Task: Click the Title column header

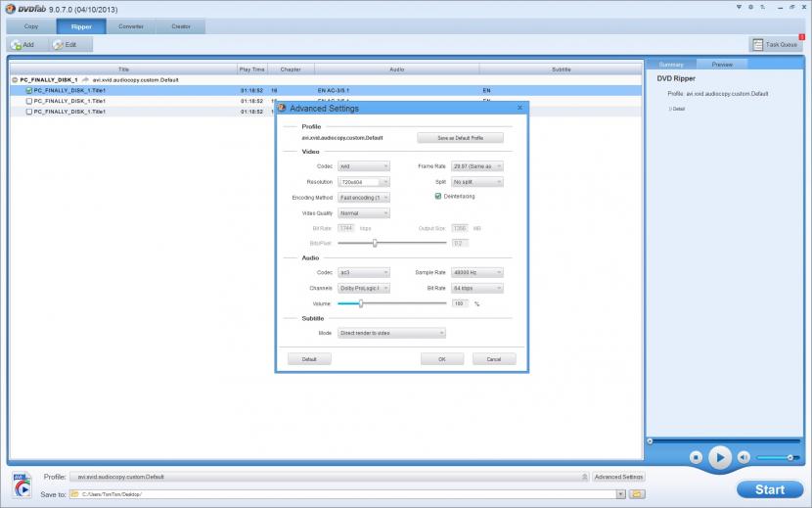Action: coord(123,69)
